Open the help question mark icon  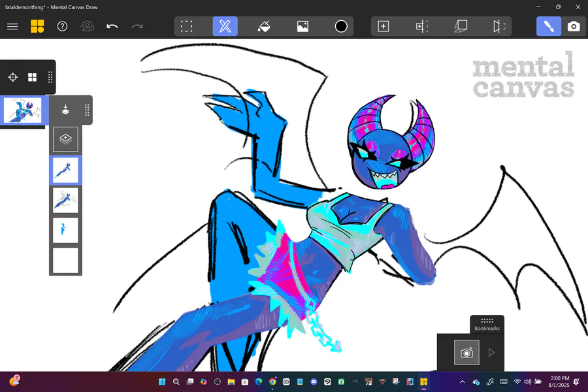point(62,26)
